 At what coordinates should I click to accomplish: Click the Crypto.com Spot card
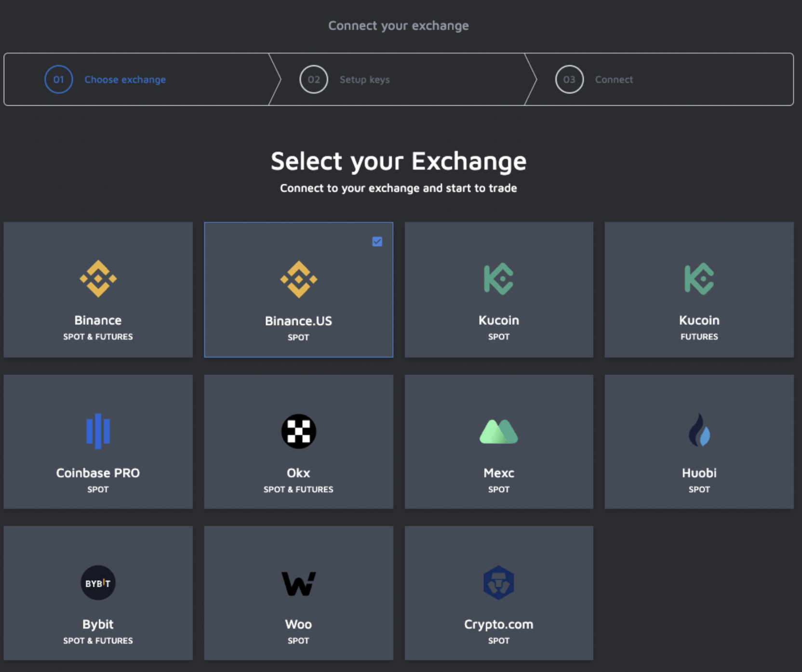tap(499, 593)
